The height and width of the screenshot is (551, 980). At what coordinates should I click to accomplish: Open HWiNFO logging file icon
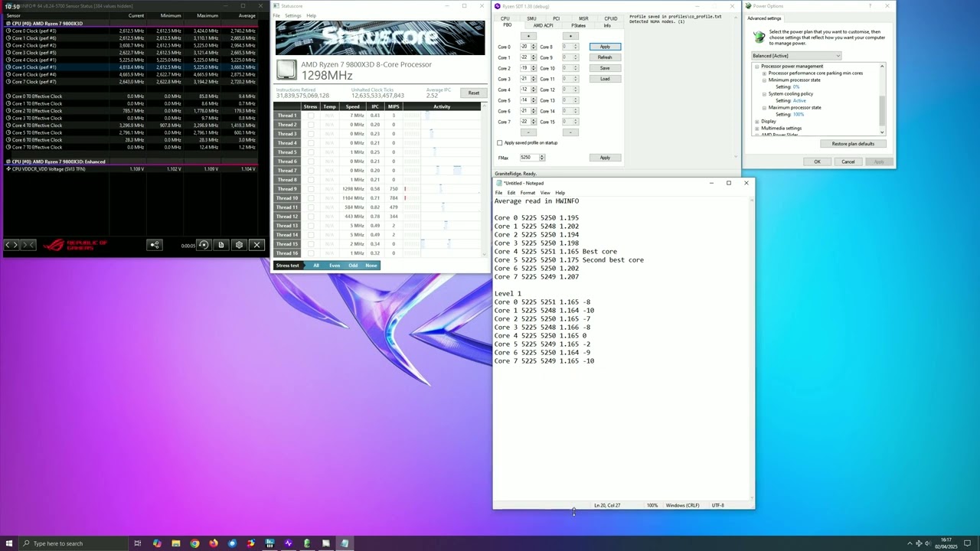(x=220, y=245)
